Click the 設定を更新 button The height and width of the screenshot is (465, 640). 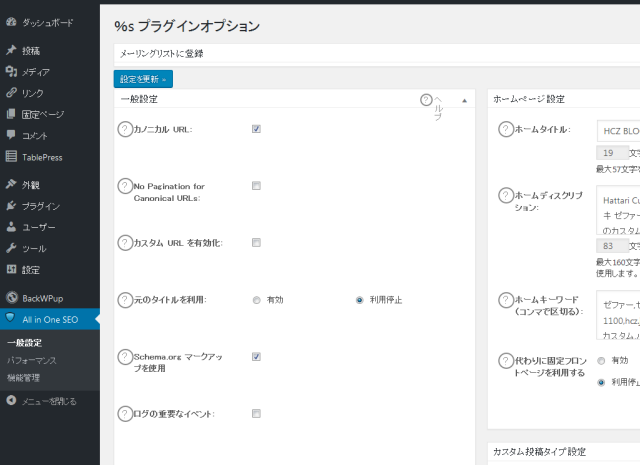point(143,79)
